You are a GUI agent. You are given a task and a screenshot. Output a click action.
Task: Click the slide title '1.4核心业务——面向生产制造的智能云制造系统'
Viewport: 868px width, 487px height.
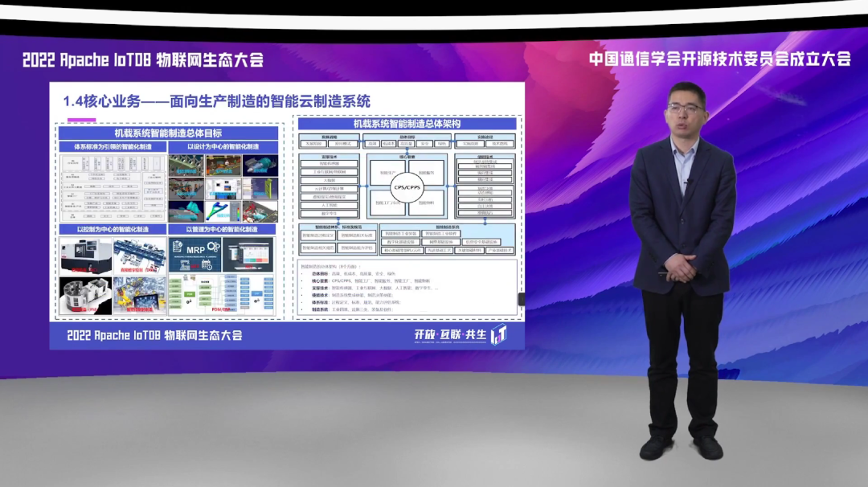[216, 101]
